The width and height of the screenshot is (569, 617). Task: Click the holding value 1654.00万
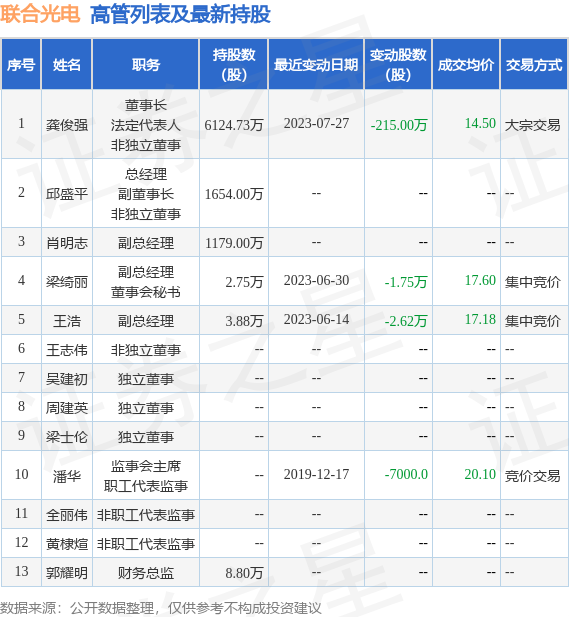tap(234, 194)
